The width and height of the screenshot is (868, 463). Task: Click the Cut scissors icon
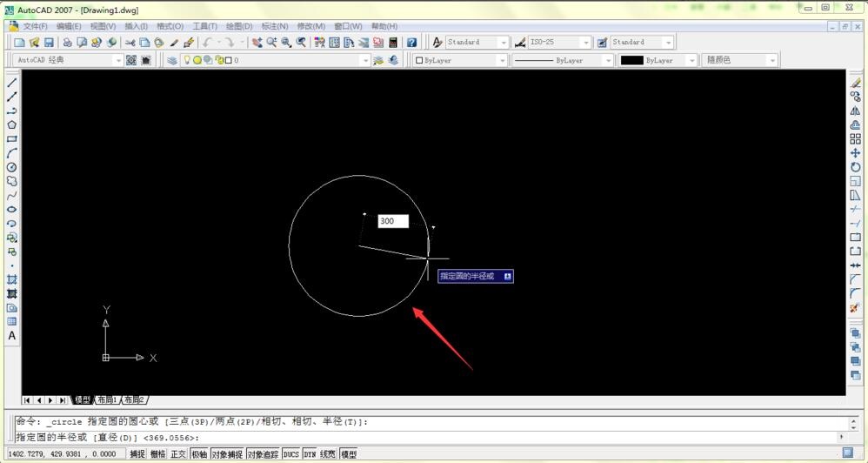click(x=130, y=43)
